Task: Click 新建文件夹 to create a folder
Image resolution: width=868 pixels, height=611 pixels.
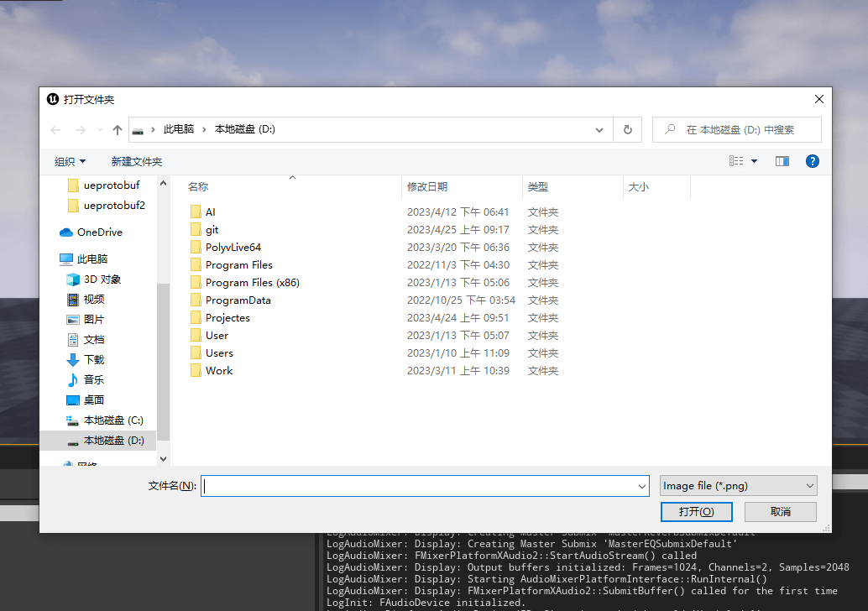Action: [136, 161]
